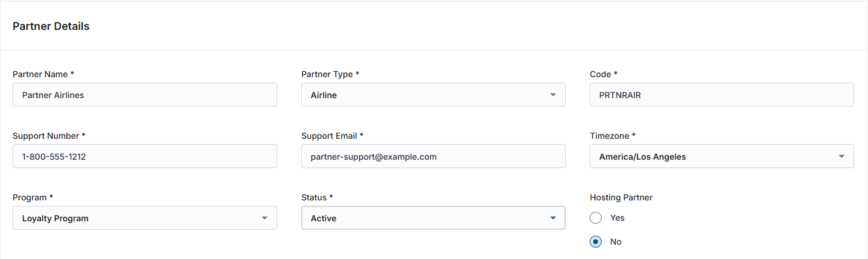Select Yes for Hosting Partner

(596, 218)
